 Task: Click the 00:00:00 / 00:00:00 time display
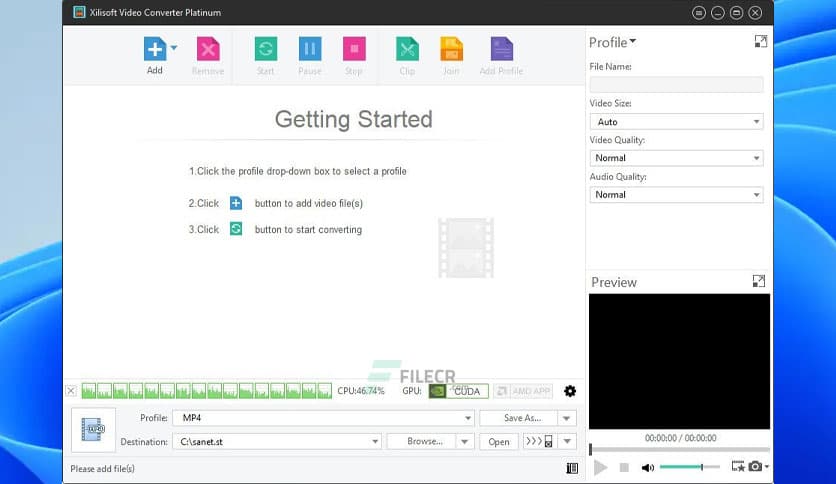coord(680,438)
